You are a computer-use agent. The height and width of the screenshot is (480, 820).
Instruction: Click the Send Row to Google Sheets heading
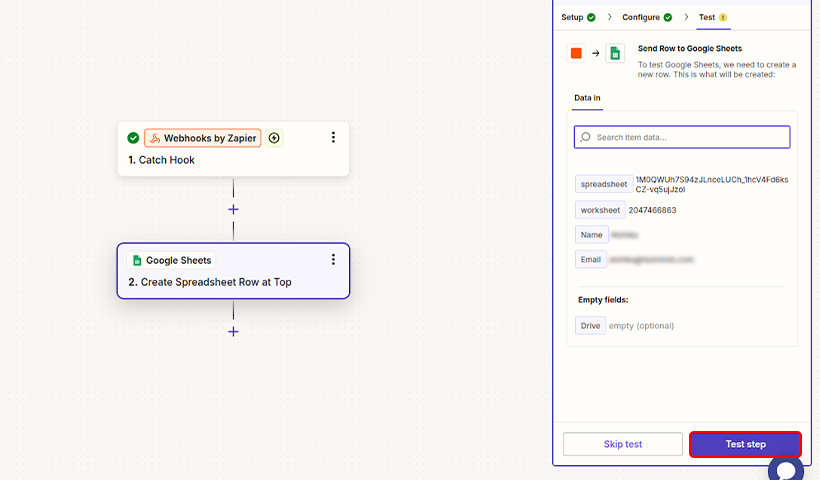(690, 48)
